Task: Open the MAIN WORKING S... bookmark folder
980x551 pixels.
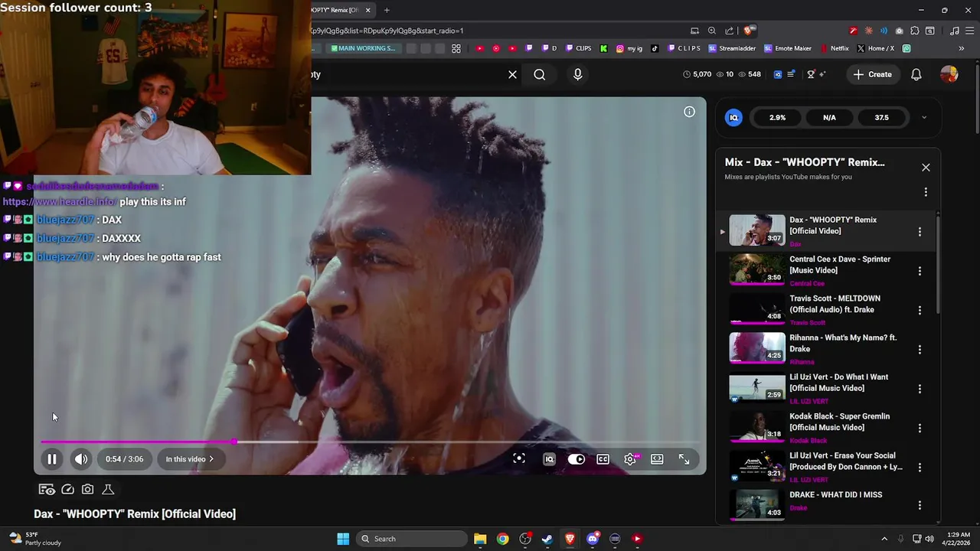Action: pos(363,48)
